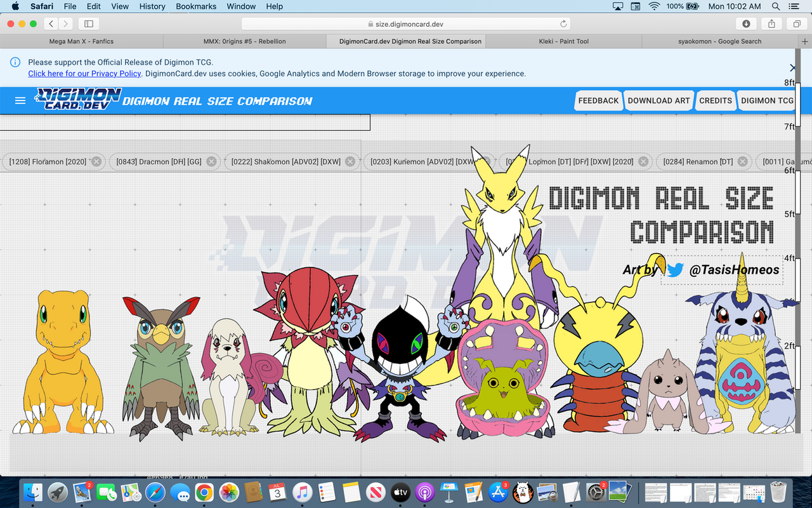Image resolution: width=812 pixels, height=508 pixels.
Task: Click the address bar showing size.digimoncard.dev
Action: pos(405,23)
